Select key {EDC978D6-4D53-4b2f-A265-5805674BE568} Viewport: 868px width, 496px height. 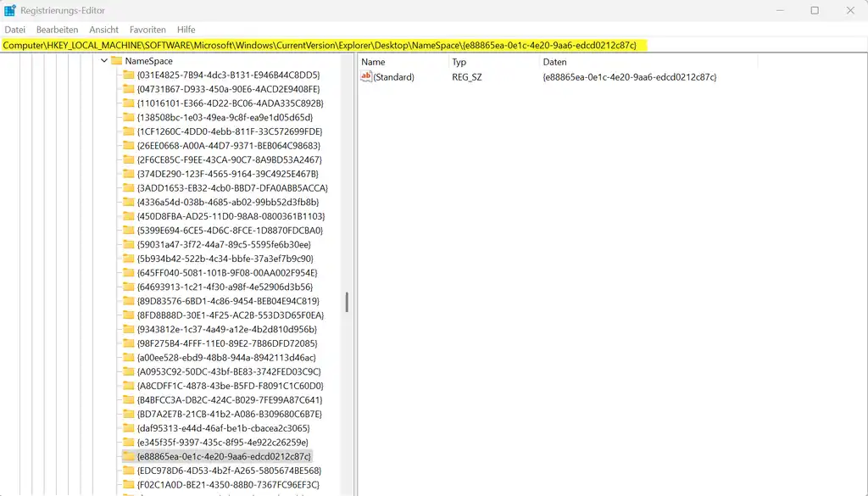229,471
